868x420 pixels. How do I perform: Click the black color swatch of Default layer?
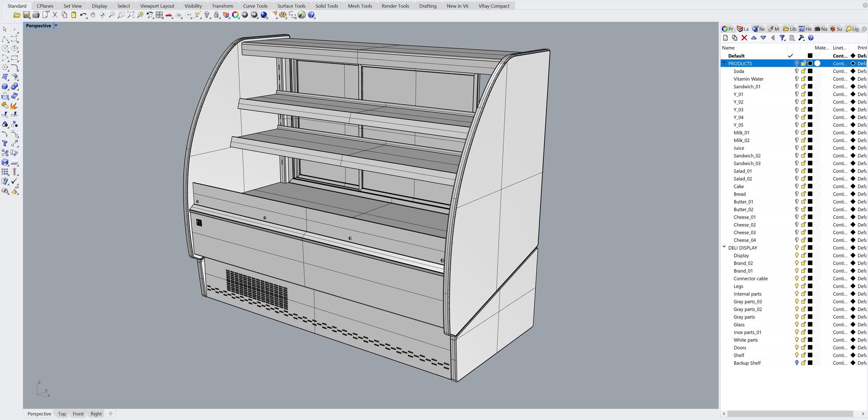click(810, 56)
